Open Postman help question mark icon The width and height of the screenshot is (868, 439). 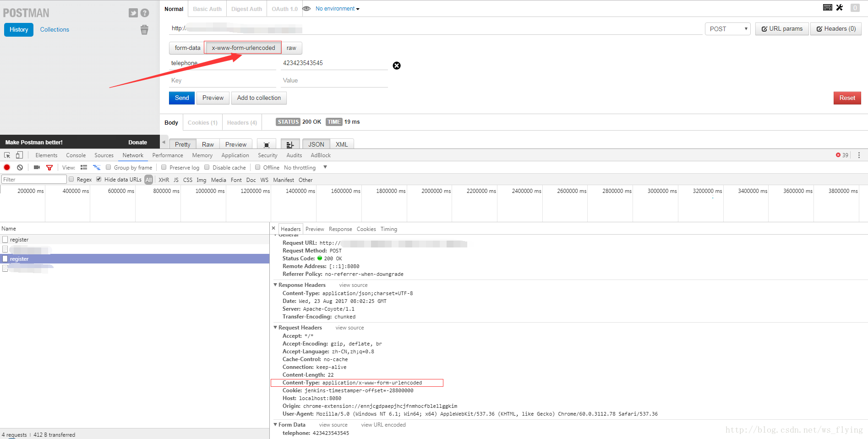coord(145,13)
